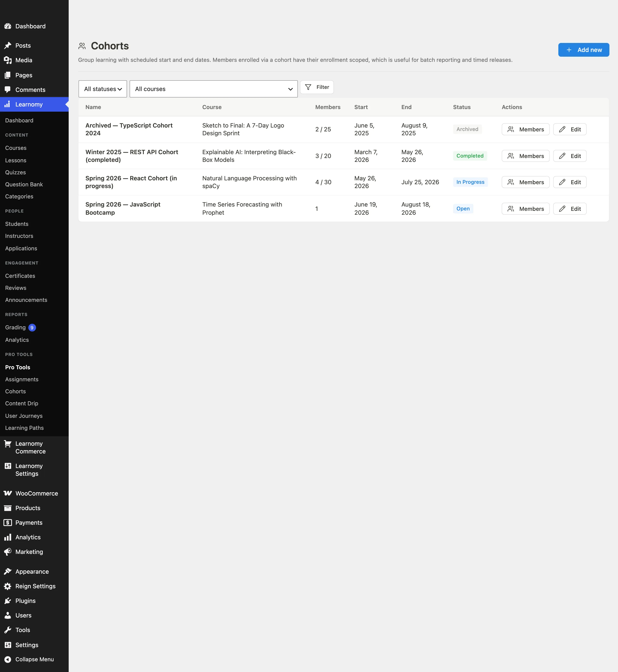
Task: Click the Filter button
Action: pyautogui.click(x=317, y=87)
